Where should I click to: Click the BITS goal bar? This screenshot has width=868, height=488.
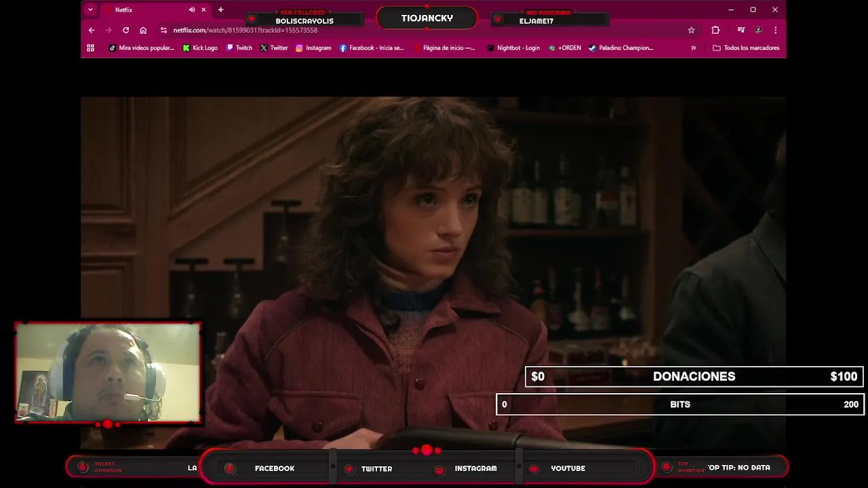point(680,404)
